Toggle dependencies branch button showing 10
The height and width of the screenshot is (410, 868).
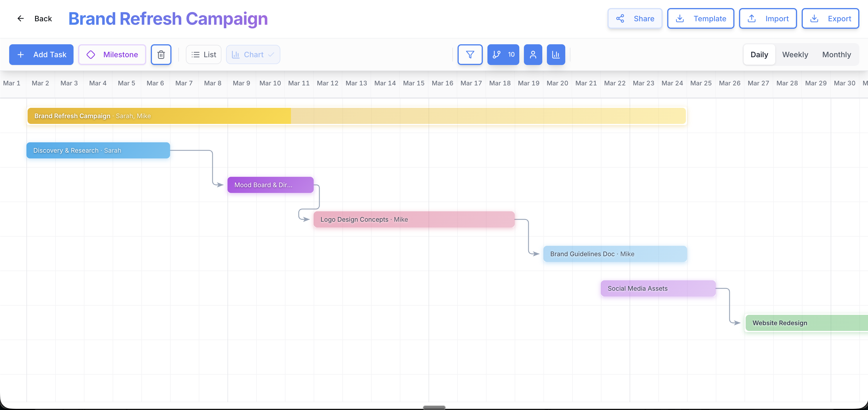(x=503, y=55)
